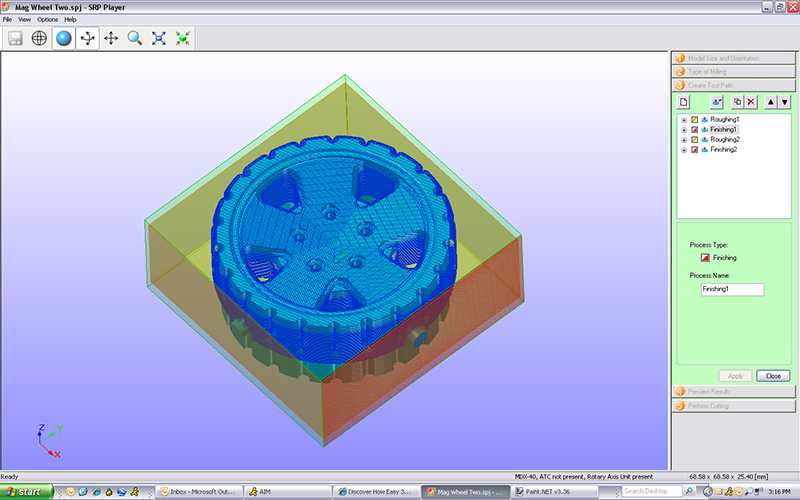
Task: Toggle the Finishing2 checkbox
Action: pyautogui.click(x=695, y=150)
